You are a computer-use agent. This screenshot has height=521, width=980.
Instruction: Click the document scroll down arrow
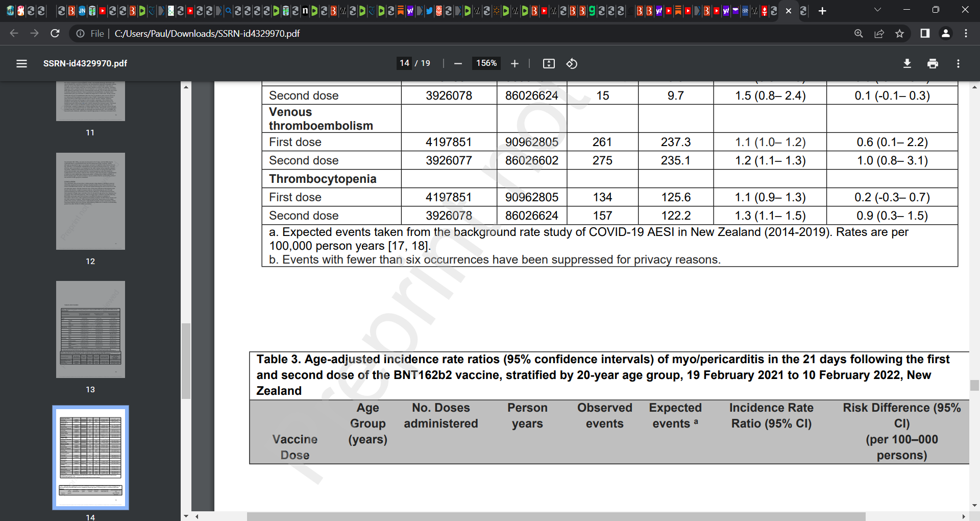(974, 506)
